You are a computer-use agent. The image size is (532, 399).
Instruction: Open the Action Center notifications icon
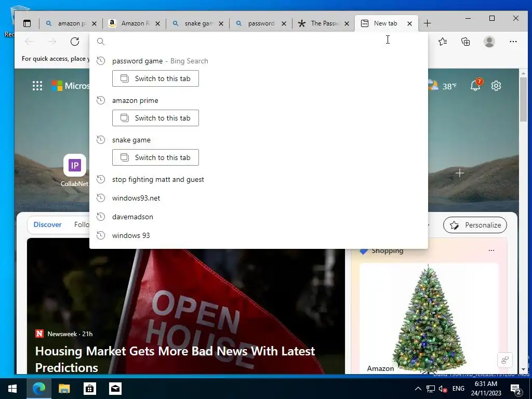[x=516, y=390]
